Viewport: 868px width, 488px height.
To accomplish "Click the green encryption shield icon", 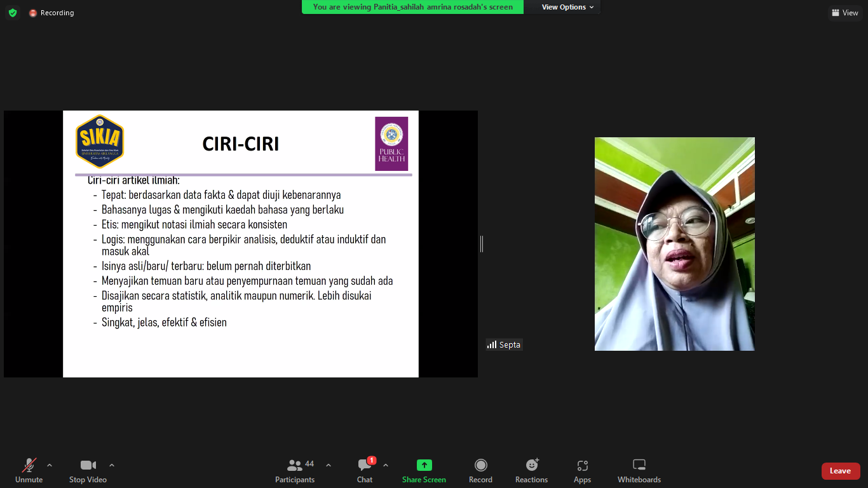I will point(13,13).
